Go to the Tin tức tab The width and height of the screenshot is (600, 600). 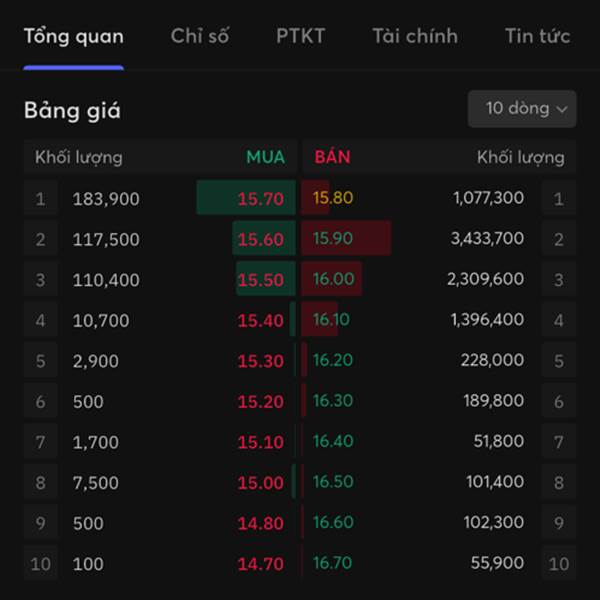pos(537,37)
